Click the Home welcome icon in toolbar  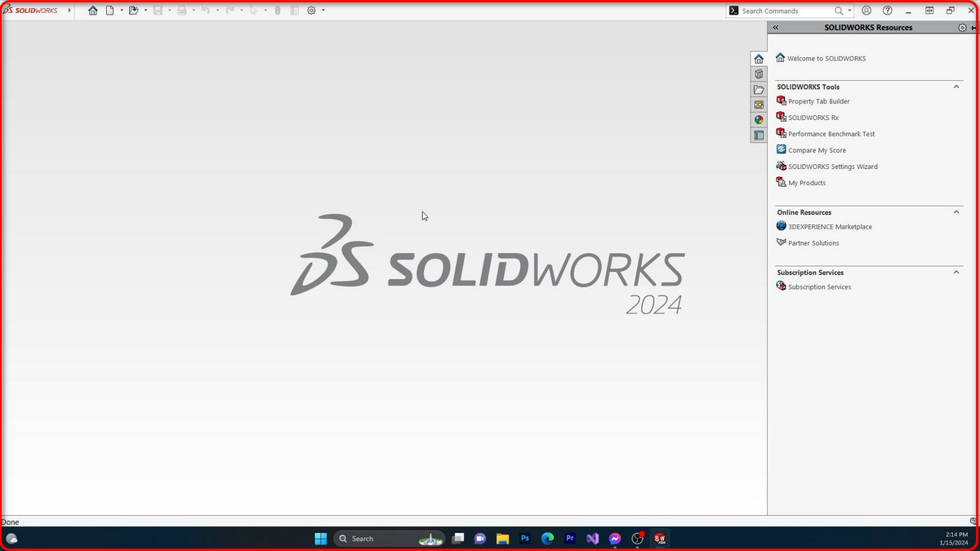point(93,11)
